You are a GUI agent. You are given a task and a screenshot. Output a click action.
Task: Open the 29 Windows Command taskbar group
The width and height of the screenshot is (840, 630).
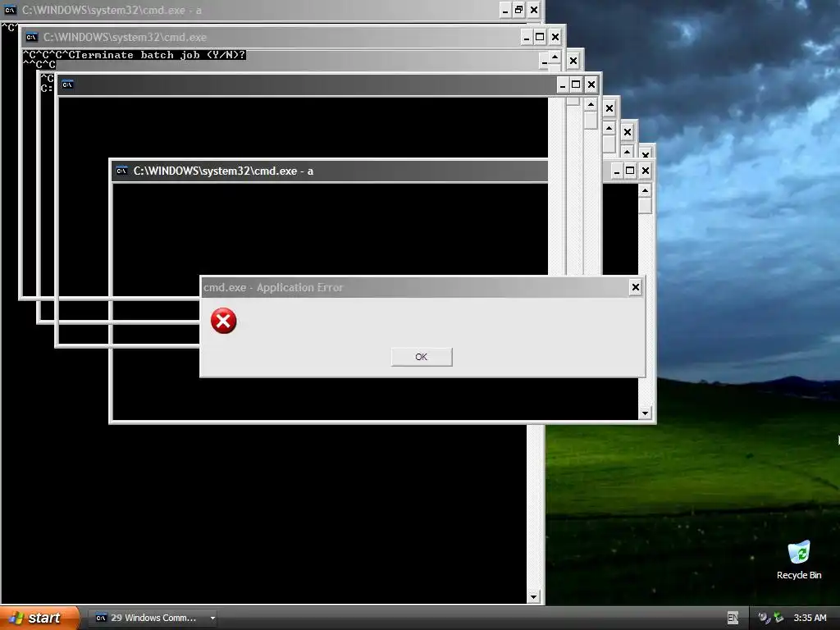[x=152, y=618]
